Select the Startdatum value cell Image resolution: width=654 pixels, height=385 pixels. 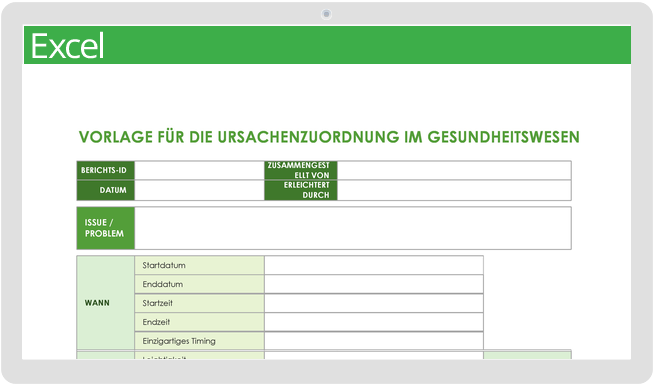(374, 265)
